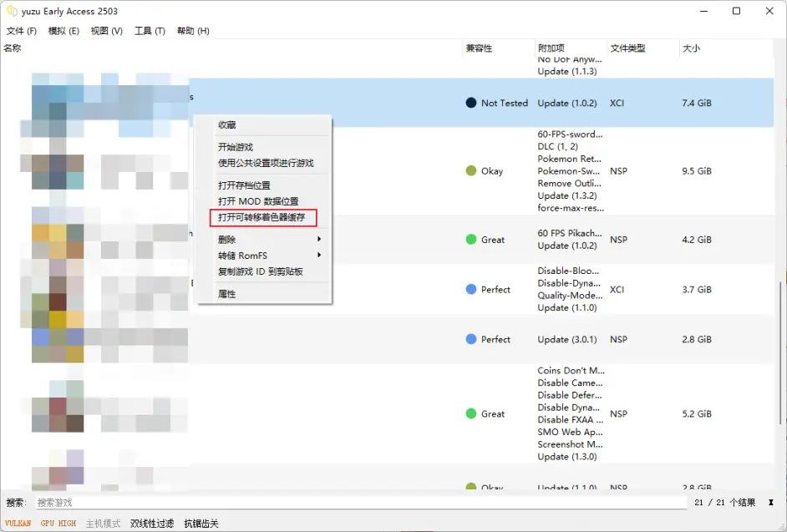787x532 pixels.
Task: Clear the search with the close icon
Action: [x=771, y=503]
